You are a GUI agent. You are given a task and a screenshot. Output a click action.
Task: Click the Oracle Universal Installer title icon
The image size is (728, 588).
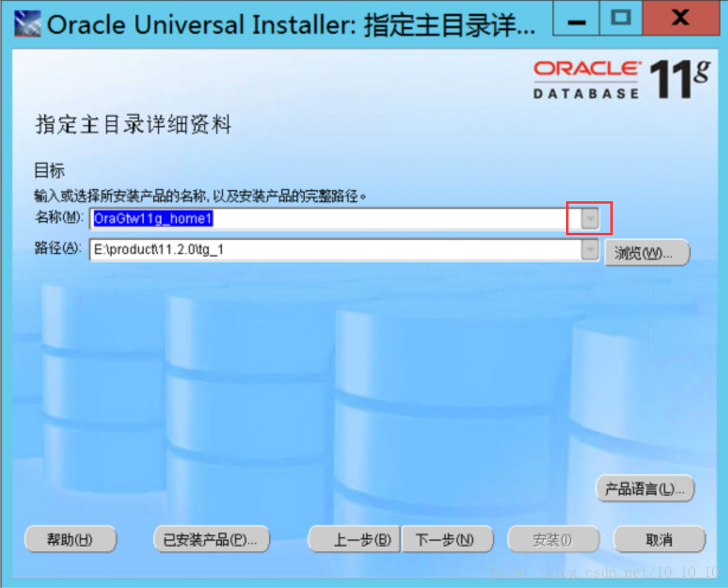(x=28, y=24)
